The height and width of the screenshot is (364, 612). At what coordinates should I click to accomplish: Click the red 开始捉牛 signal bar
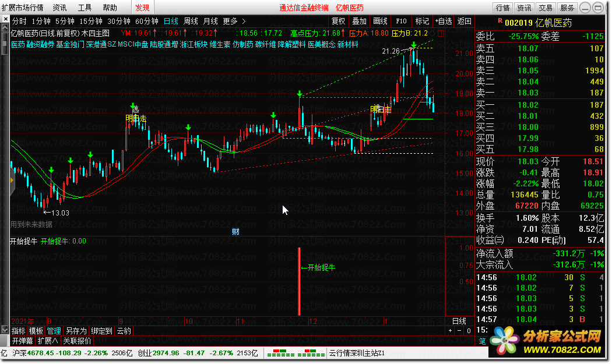coord(300,281)
